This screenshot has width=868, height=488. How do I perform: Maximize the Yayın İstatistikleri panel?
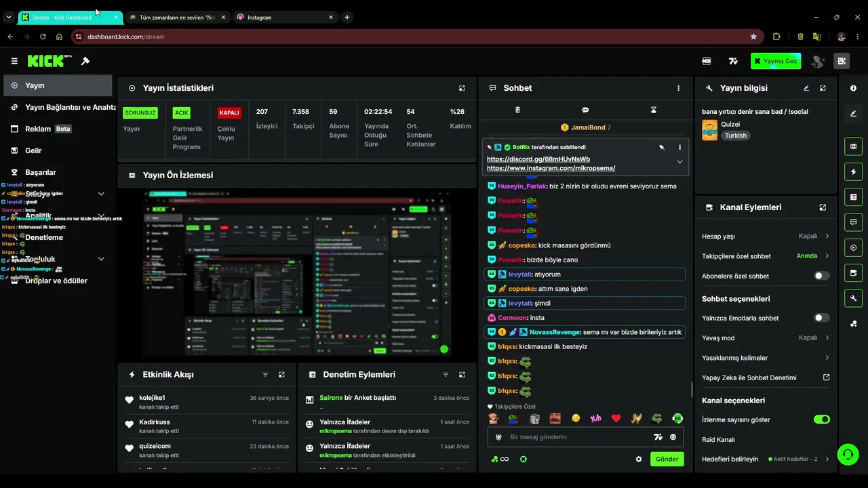point(462,88)
